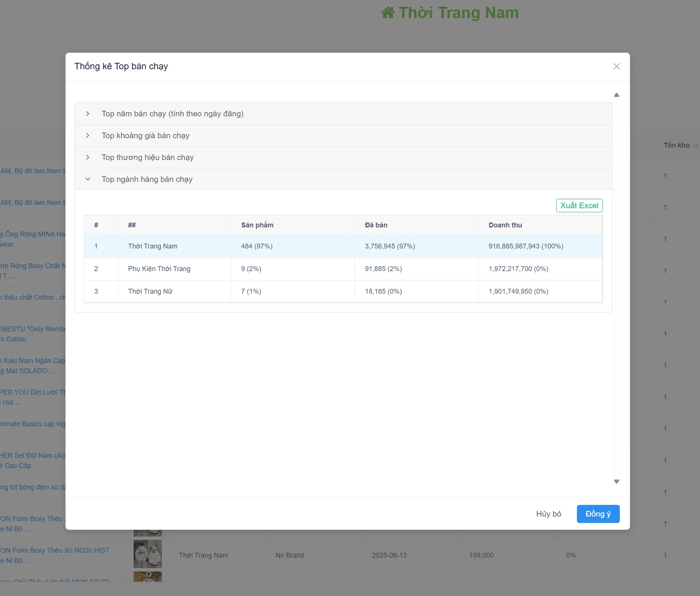Expand Top năm bán chạy section chevron
The image size is (700, 596).
[88, 114]
